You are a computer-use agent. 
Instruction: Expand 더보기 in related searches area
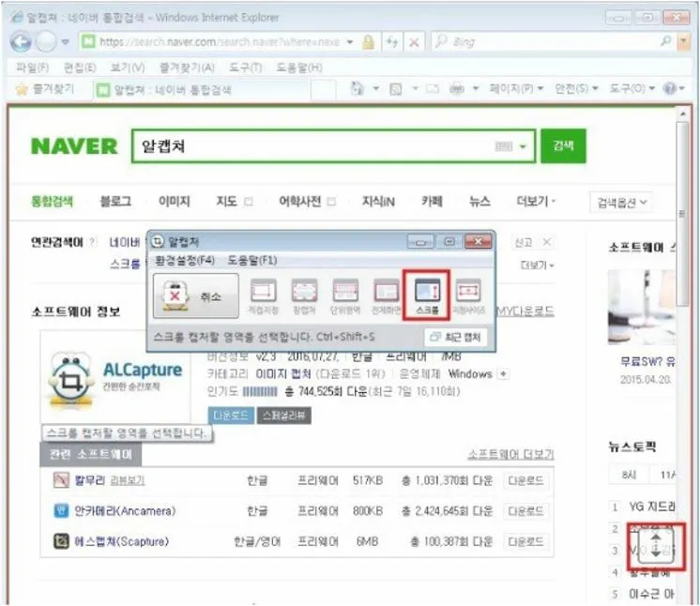[537, 265]
